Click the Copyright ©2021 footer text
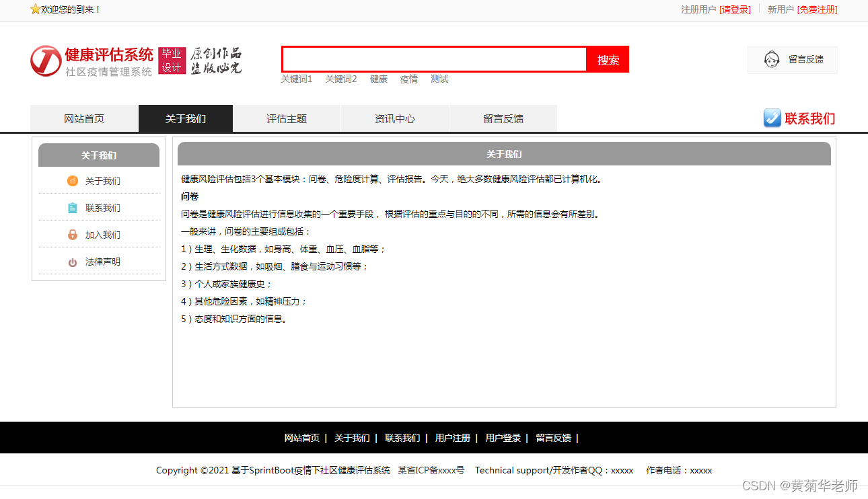Viewport: 868px width, 499px height. pos(192,470)
